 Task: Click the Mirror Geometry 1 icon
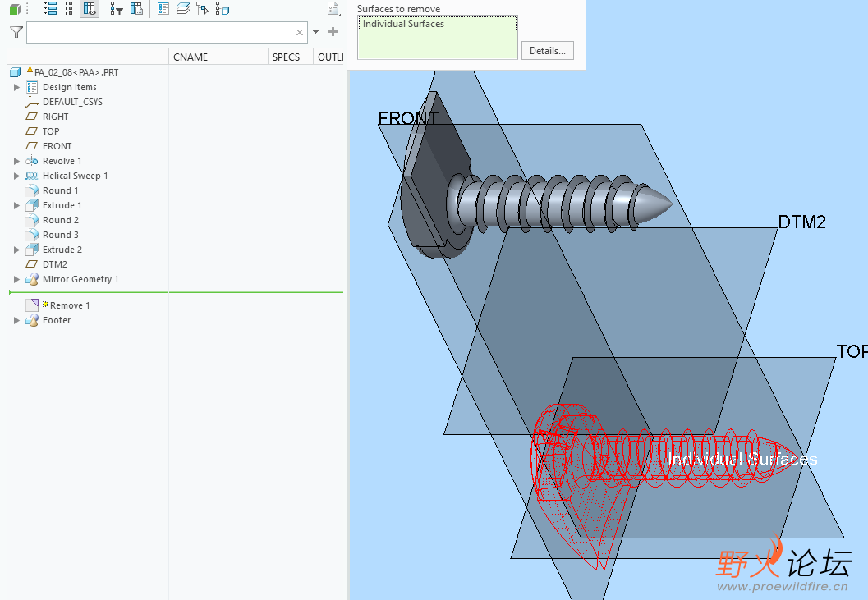coord(31,279)
